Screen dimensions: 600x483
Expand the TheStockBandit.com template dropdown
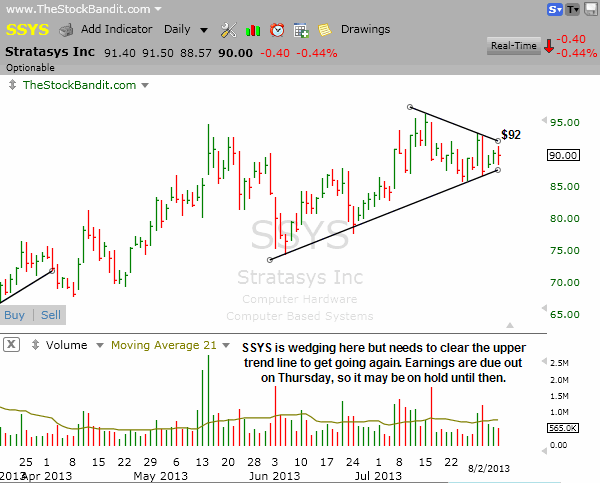pyautogui.click(x=145, y=85)
